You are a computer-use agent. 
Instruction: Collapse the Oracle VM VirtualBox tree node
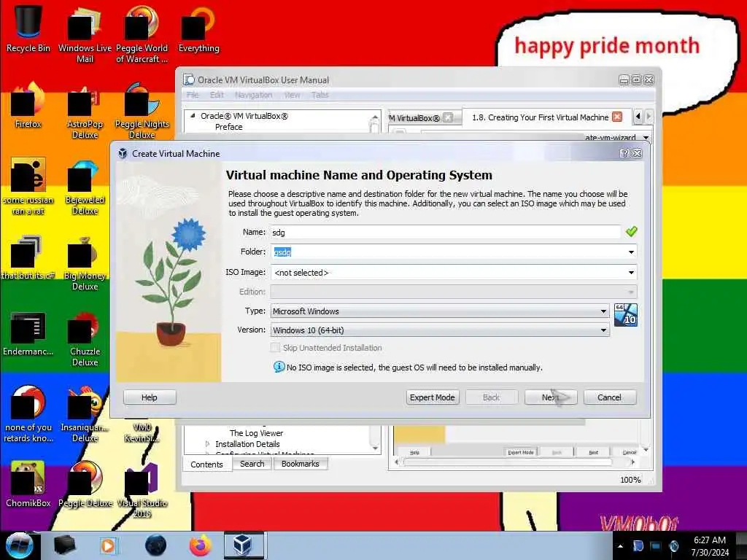(x=193, y=116)
